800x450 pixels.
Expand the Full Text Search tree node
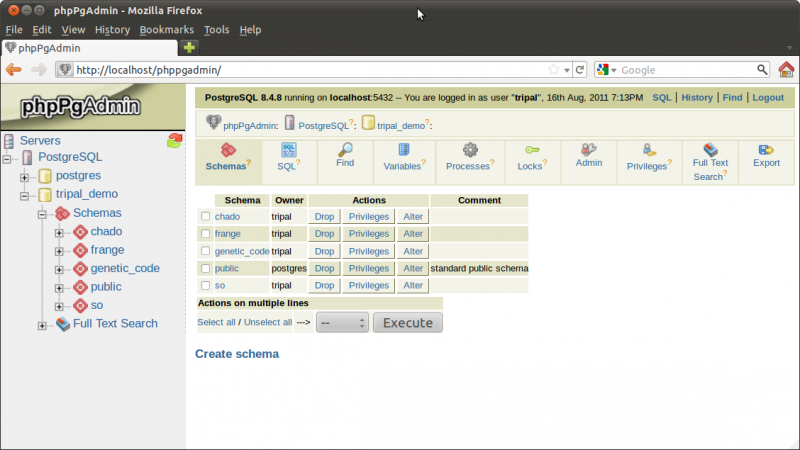42,326
